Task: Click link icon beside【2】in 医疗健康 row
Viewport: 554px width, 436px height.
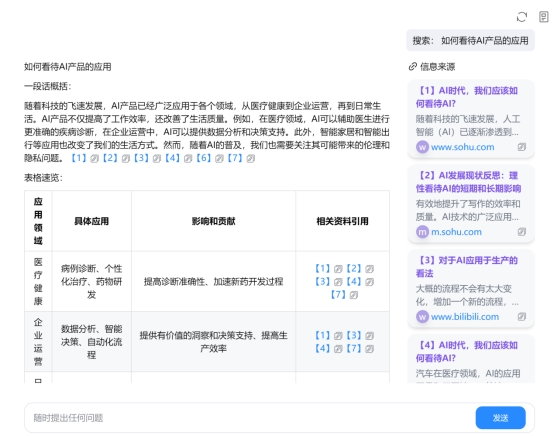Action: click(370, 269)
